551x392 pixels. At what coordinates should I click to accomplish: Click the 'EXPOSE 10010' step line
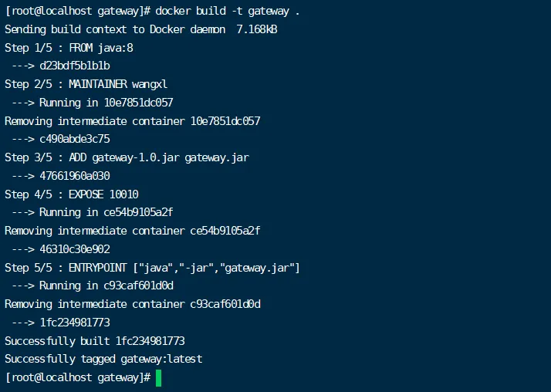pyautogui.click(x=72, y=194)
